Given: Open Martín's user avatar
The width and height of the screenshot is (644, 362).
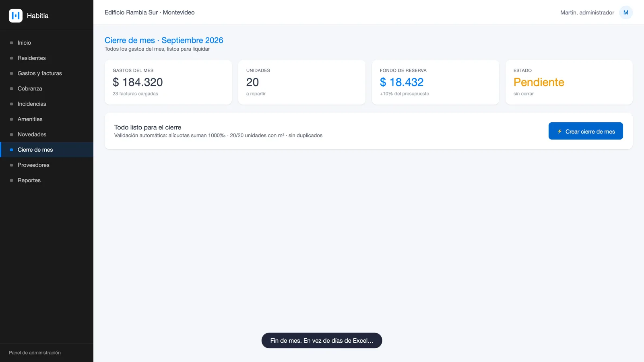Looking at the screenshot, I should click(625, 12).
